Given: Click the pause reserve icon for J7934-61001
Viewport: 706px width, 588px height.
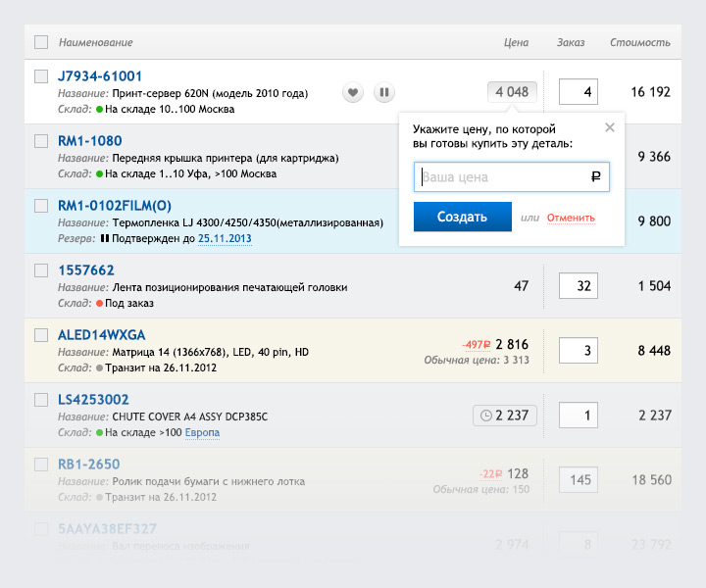Looking at the screenshot, I should 384,92.
